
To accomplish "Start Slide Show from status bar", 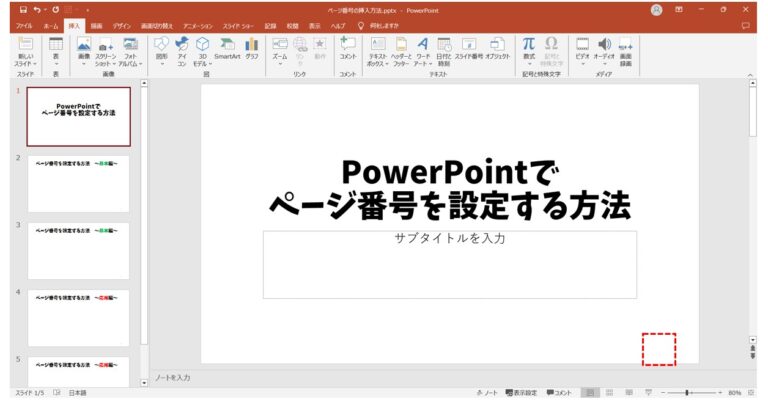I will pyautogui.click(x=648, y=393).
